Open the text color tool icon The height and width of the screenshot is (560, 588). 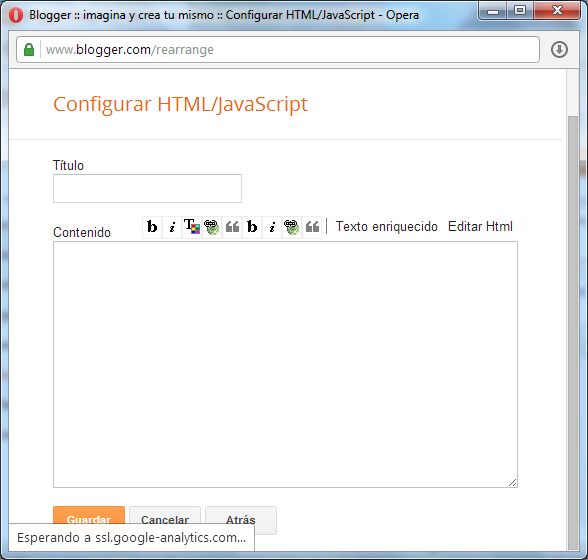(x=192, y=227)
